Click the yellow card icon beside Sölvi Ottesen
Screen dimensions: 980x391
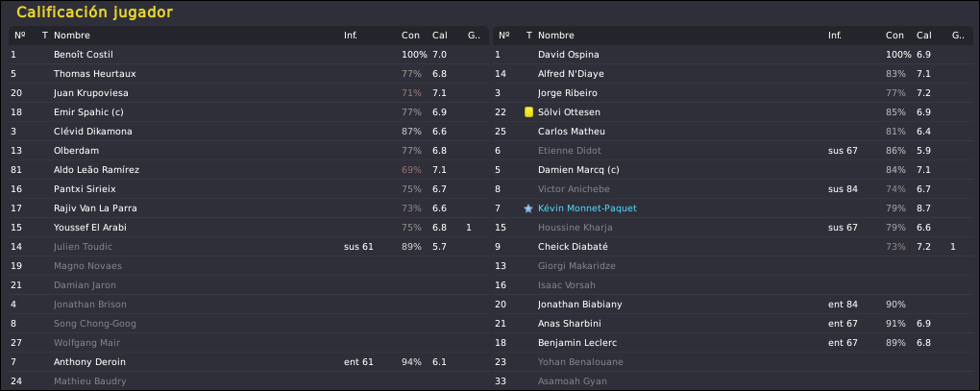point(528,112)
